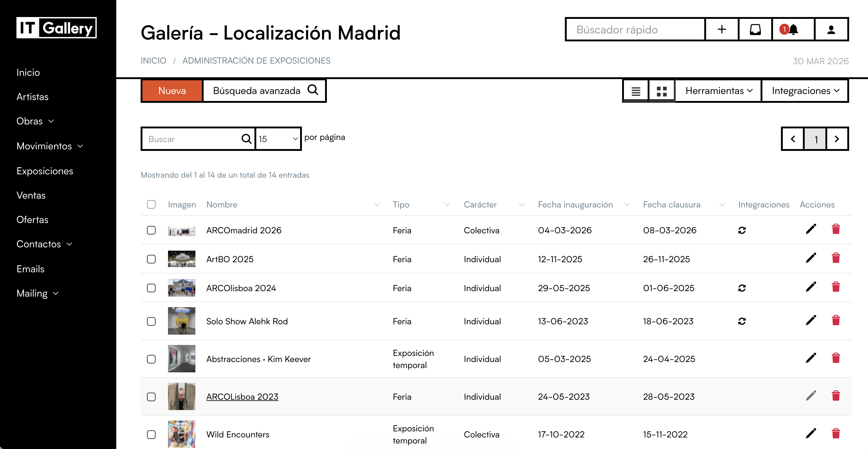
Task: Click the Nueva button
Action: (172, 91)
